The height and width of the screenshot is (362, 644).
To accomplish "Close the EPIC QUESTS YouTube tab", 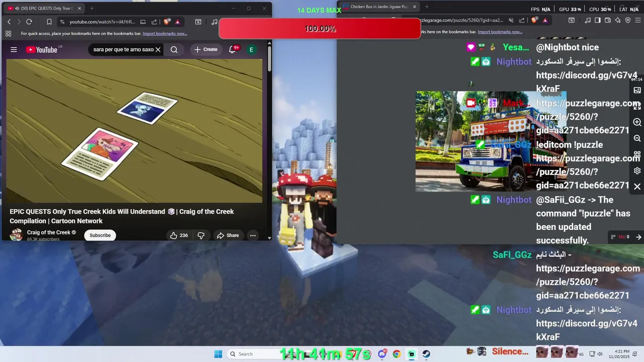I will point(79,8).
